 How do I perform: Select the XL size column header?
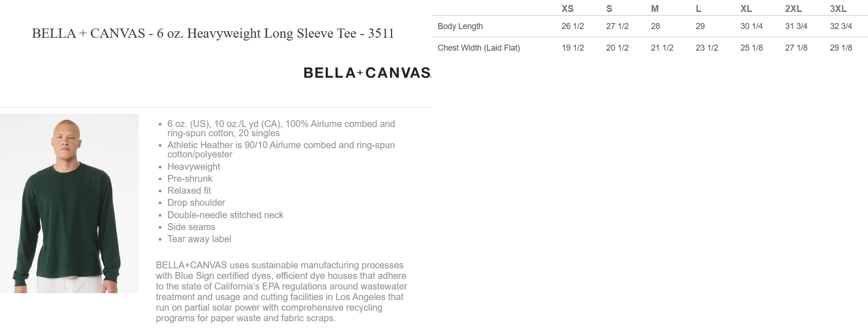(746, 9)
